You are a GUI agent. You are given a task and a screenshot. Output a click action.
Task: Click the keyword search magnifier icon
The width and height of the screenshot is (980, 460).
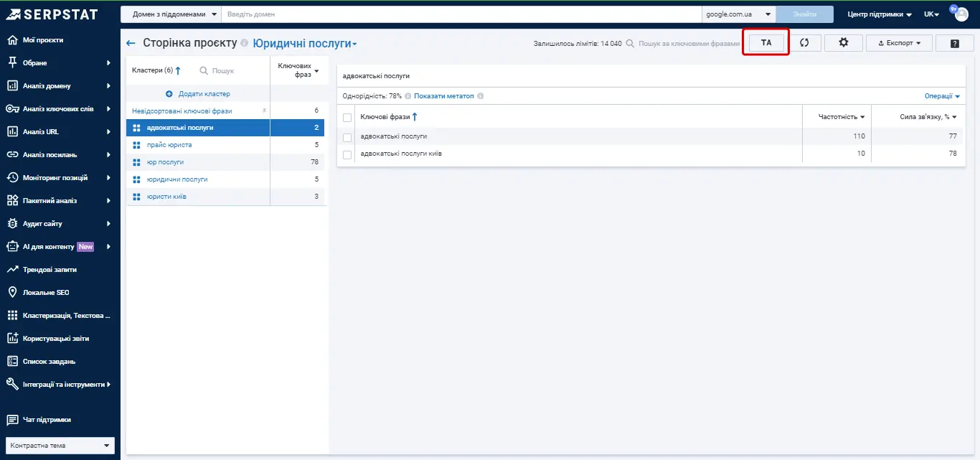630,43
